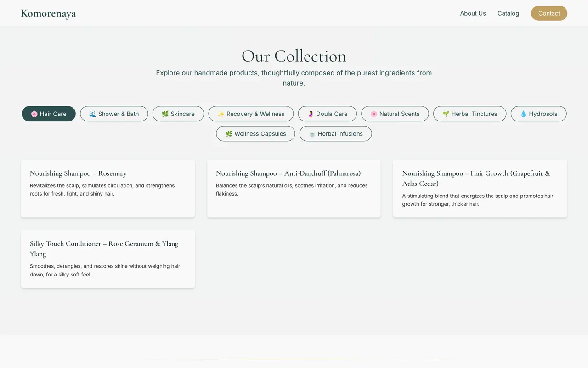Click 'A stimulating blend that energizes' description
This screenshot has height=368, width=588.
[x=478, y=200]
